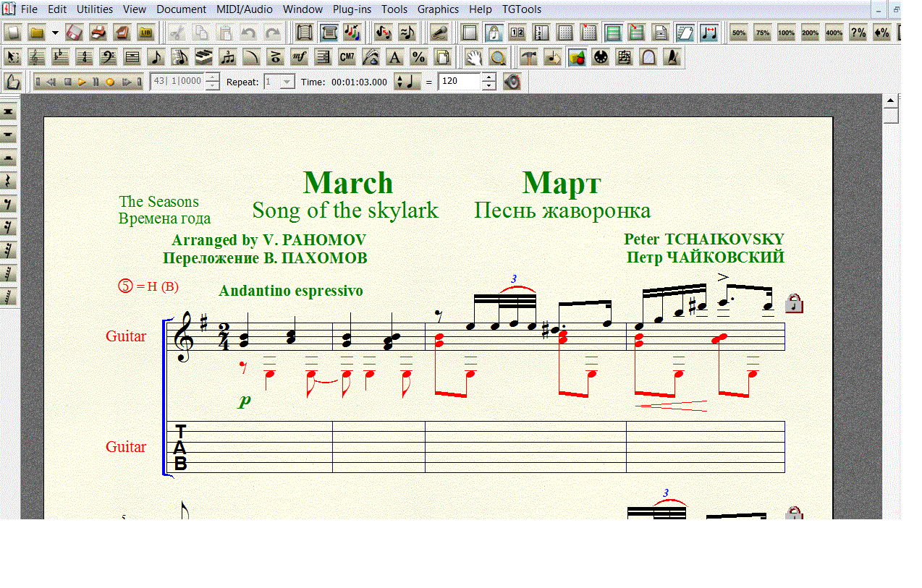Activate the Hand Grabber tool

point(473,57)
